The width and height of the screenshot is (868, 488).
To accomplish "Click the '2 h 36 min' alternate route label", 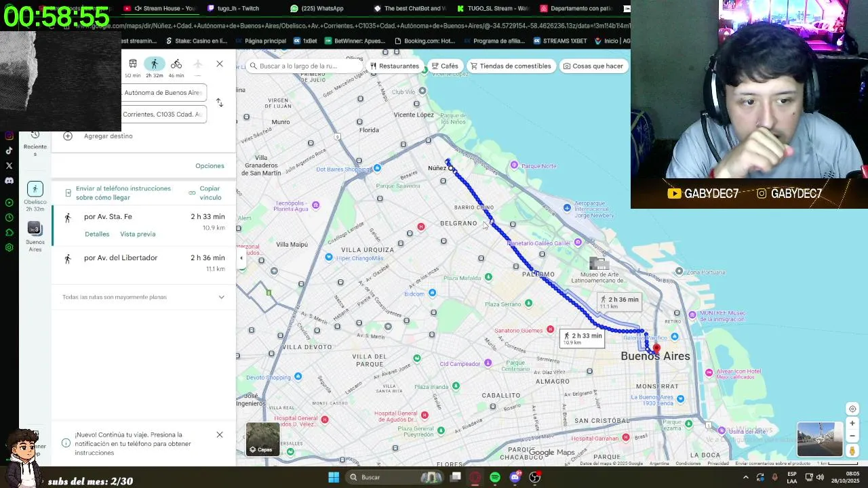I will coord(618,302).
